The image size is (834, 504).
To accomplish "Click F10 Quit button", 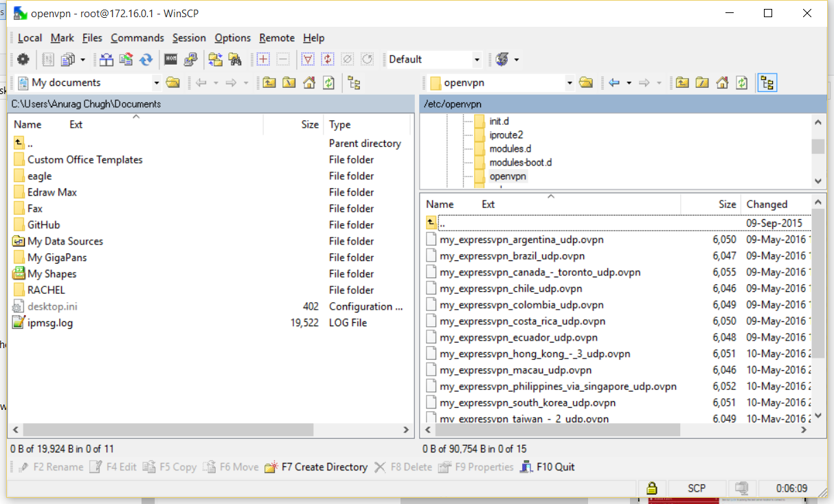I will (x=548, y=467).
